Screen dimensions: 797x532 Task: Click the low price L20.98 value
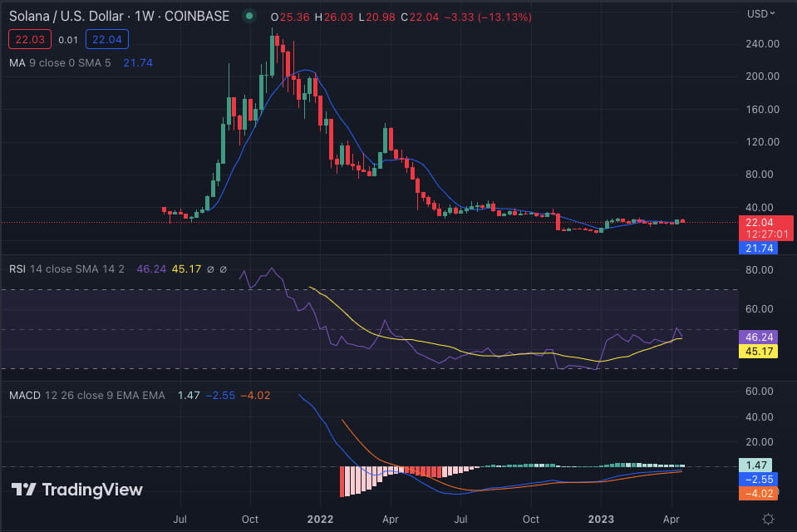376,17
